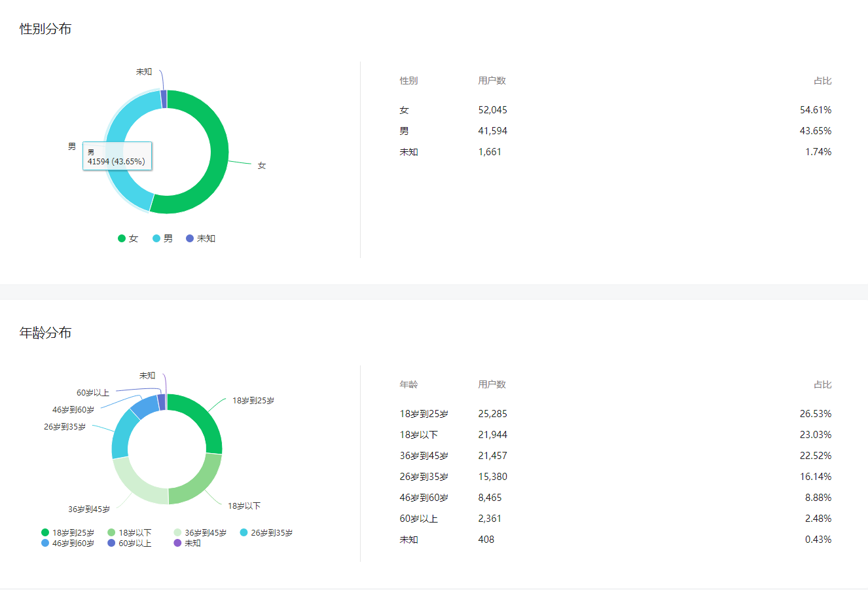Viewport: 868px width, 590px height.
Task: Select the indigo 60岁以上 slice of age donut
Action: pyautogui.click(x=162, y=402)
